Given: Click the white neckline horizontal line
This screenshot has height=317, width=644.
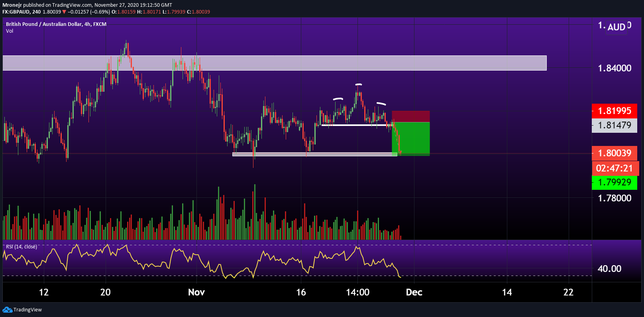Looking at the screenshot, I should click(x=357, y=125).
